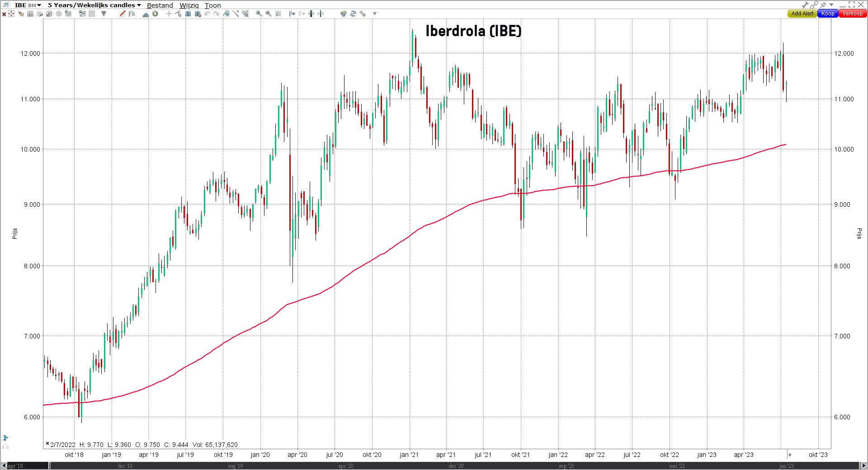Screen dimensions: 868x470
Task: Click the 'Vol: 65,137,620' value
Action: tap(215, 445)
